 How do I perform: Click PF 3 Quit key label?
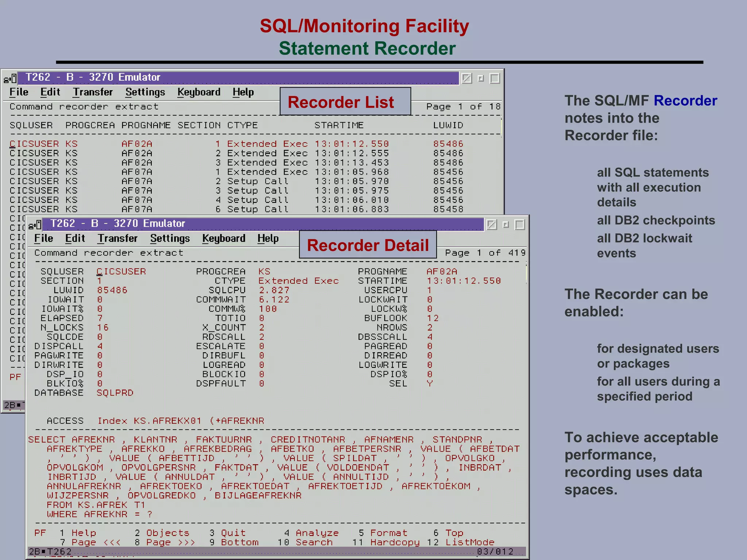[228, 533]
